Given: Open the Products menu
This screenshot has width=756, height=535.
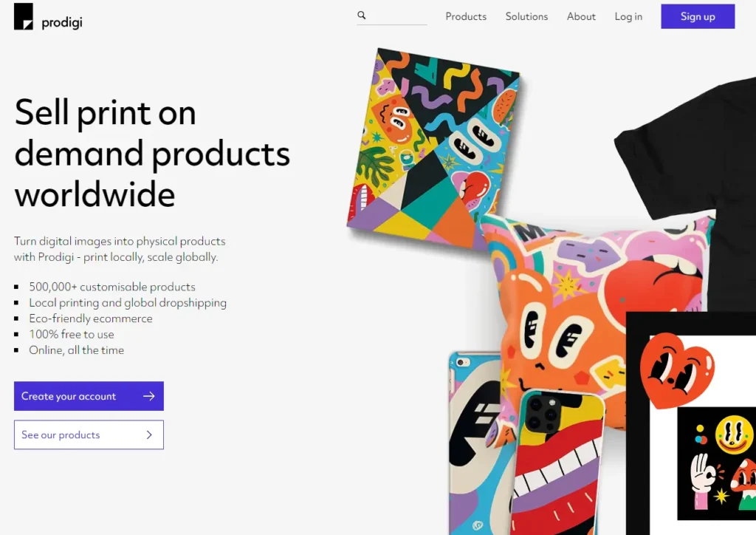Looking at the screenshot, I should click(466, 16).
